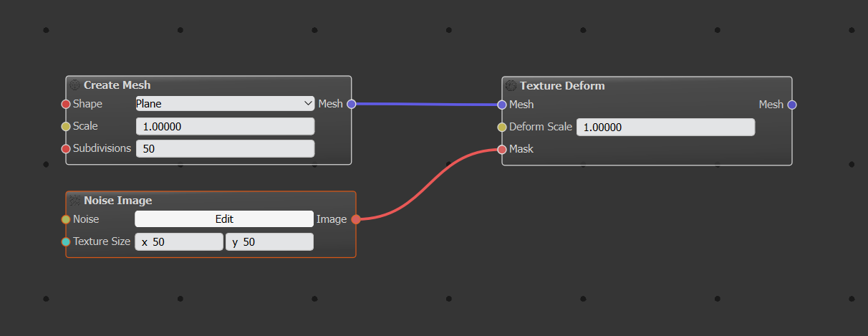This screenshot has height=336, width=868.
Task: Click the Texture Size x field
Action: [x=179, y=242]
